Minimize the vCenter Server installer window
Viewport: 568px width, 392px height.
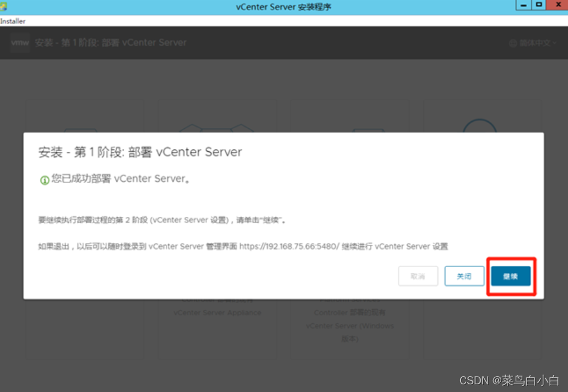click(523, 5)
